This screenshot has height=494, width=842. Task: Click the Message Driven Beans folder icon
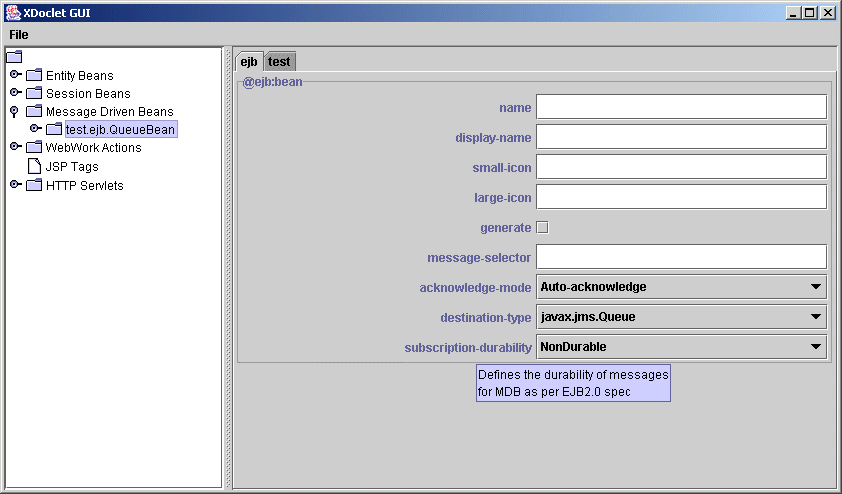pyautogui.click(x=34, y=111)
